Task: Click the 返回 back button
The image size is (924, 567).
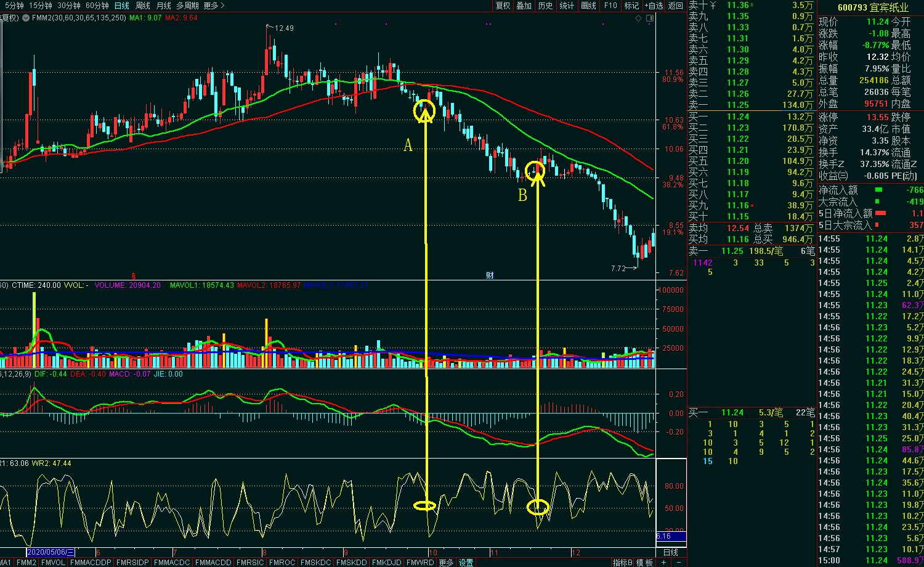Action: tap(675, 6)
